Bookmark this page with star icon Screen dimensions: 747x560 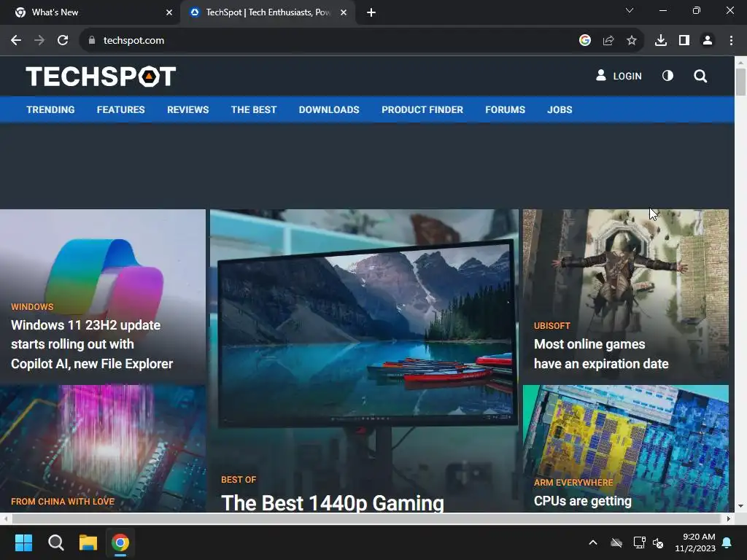pos(631,41)
